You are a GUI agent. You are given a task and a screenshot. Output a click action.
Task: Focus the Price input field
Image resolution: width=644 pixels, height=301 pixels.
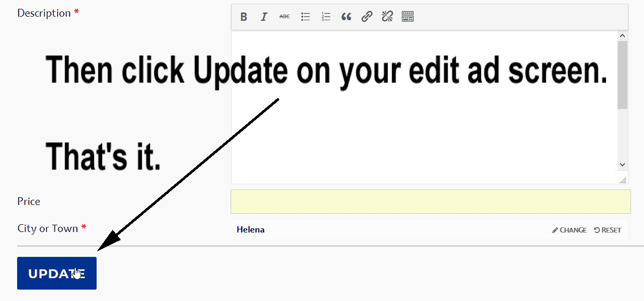pyautogui.click(x=431, y=201)
